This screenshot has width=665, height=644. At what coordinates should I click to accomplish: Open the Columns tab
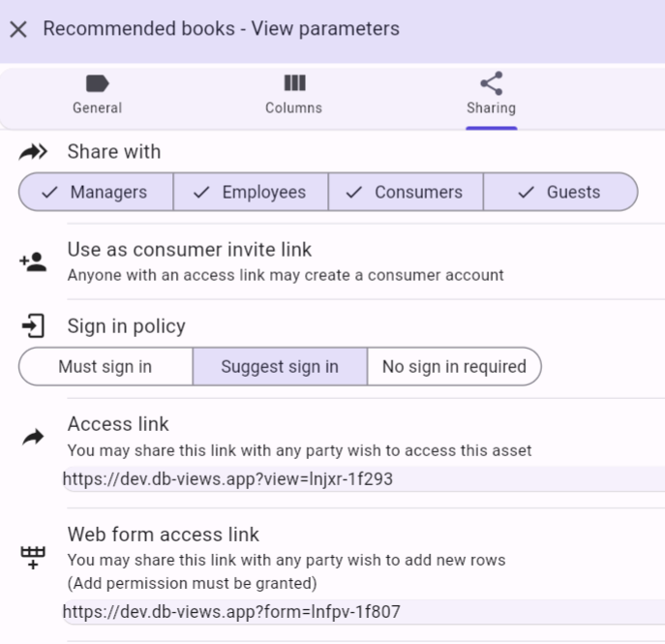pyautogui.click(x=294, y=107)
